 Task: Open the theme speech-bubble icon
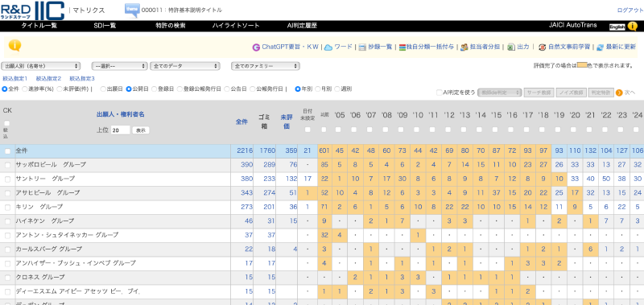pos(132,10)
